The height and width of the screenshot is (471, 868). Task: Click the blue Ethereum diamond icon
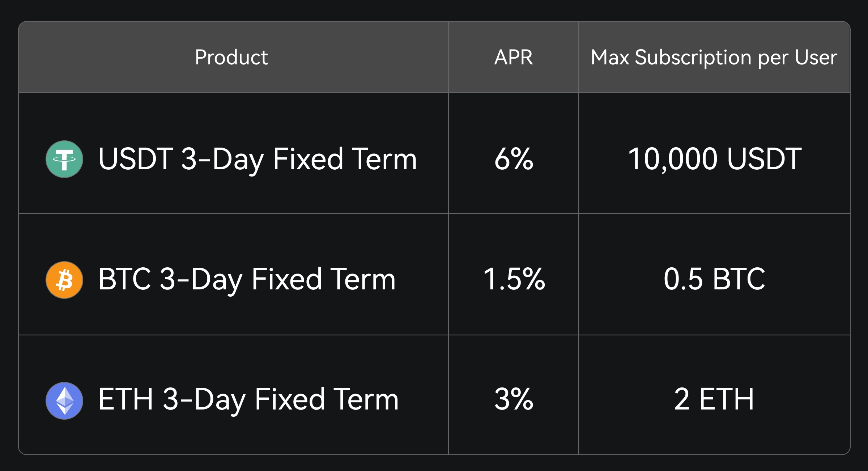pyautogui.click(x=64, y=400)
